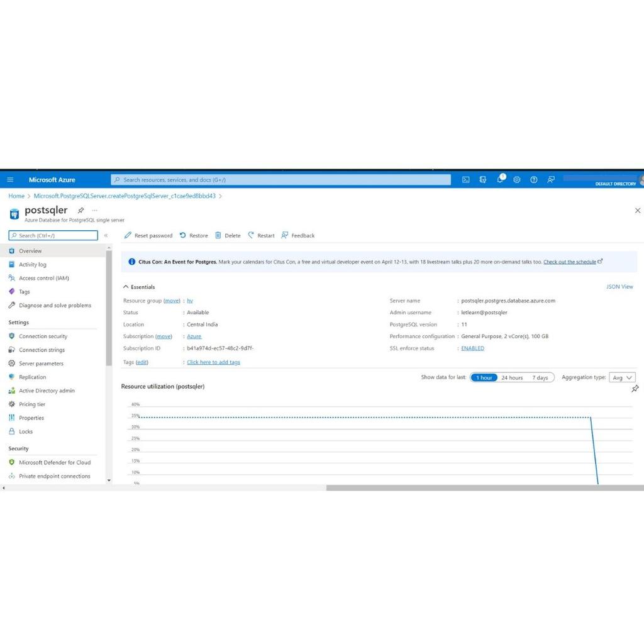Click Check out the schedule link
Viewport: 644px width, 644px height.
(570, 262)
